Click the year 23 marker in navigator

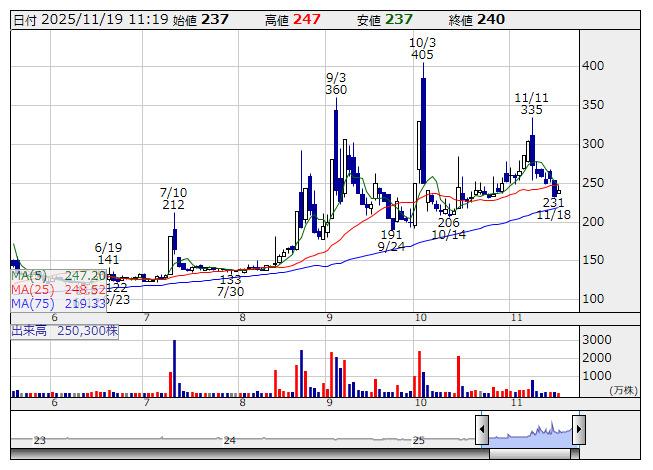pos(40,440)
